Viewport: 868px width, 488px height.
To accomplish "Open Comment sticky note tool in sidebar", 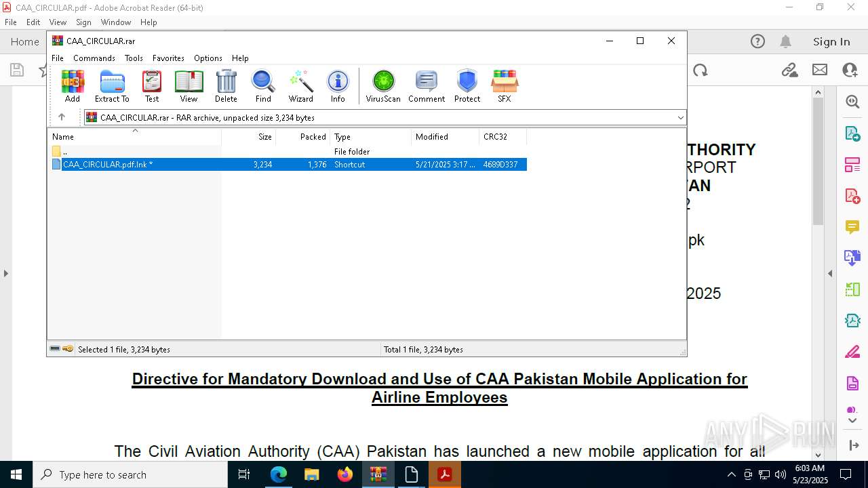I will tap(852, 227).
